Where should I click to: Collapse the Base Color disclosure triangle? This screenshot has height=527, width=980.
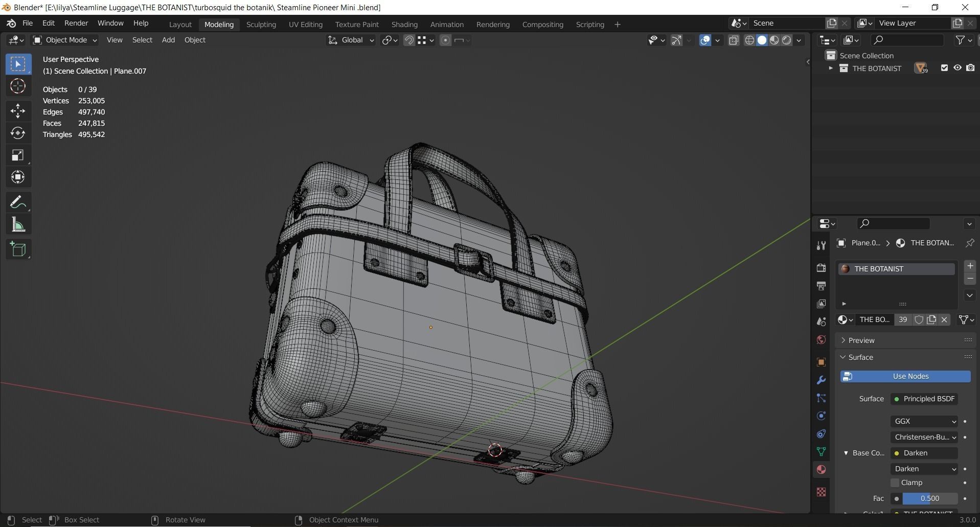(846, 453)
